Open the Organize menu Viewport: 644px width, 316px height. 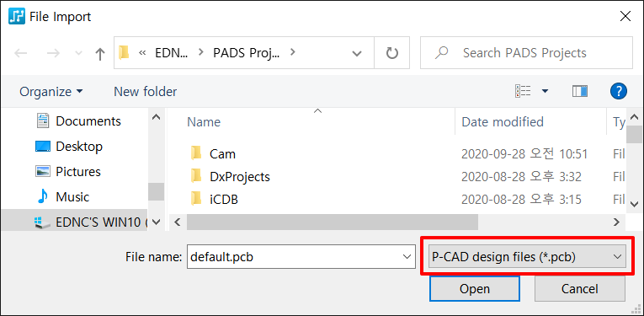pos(51,91)
